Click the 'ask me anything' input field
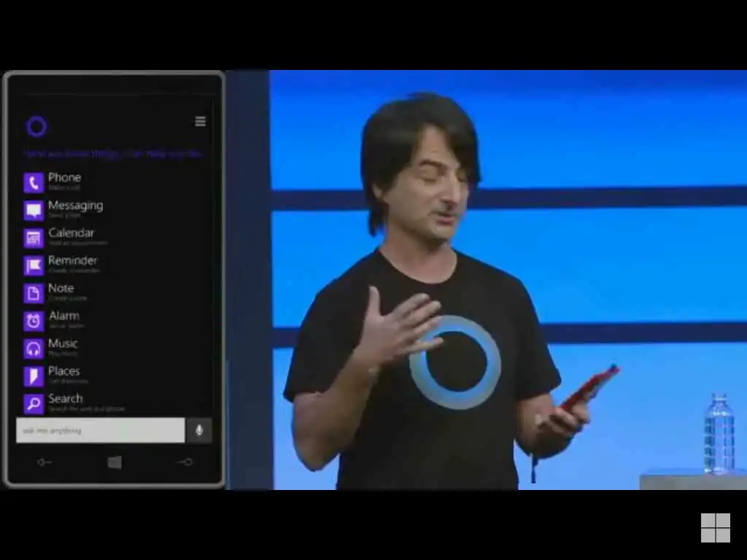The width and height of the screenshot is (747, 560). point(101,430)
